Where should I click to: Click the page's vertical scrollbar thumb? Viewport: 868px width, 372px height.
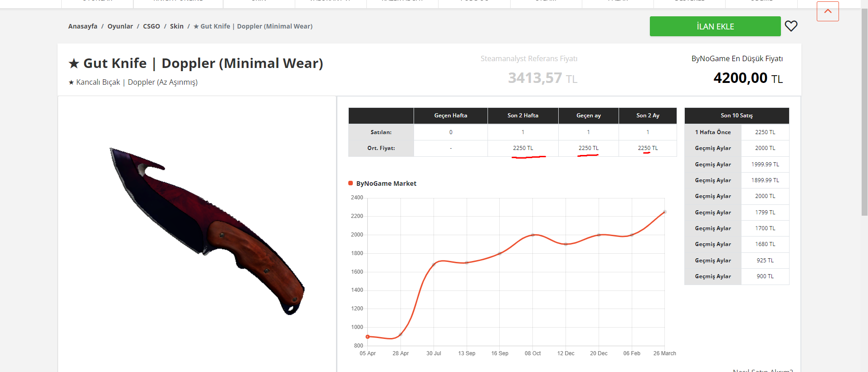tap(864, 111)
